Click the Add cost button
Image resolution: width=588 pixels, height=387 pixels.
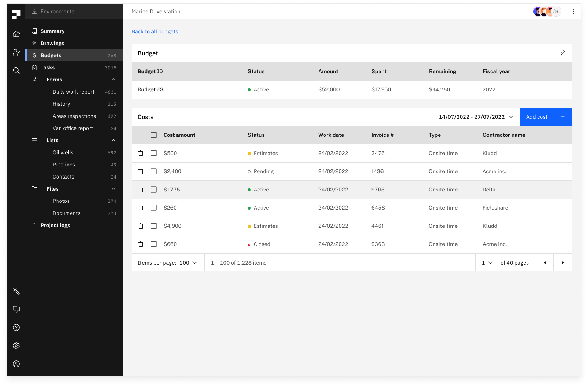point(546,117)
